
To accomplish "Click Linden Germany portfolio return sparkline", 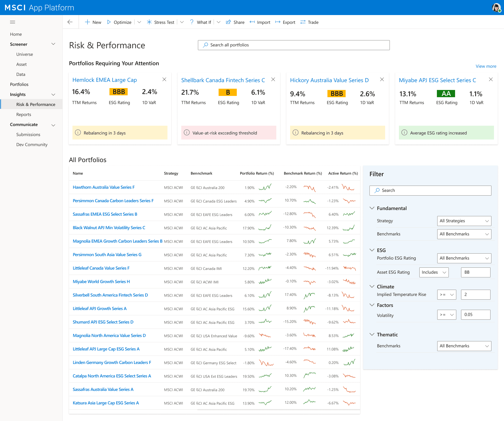I will [x=266, y=363].
